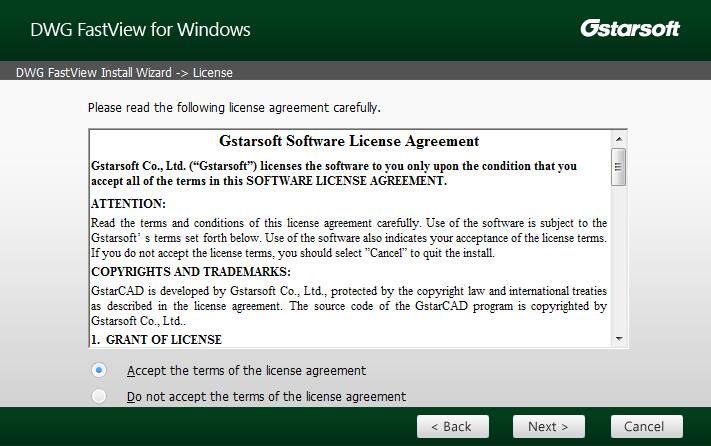Click the COPYRIGHTS AND TRADEMARKS heading
This screenshot has width=711, height=446.
click(191, 272)
